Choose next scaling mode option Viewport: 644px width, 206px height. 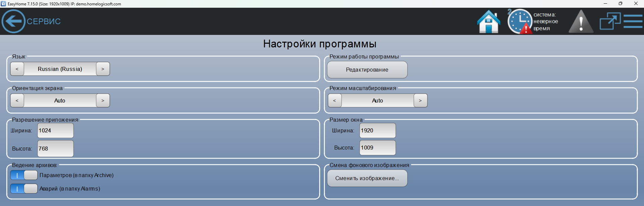(420, 100)
